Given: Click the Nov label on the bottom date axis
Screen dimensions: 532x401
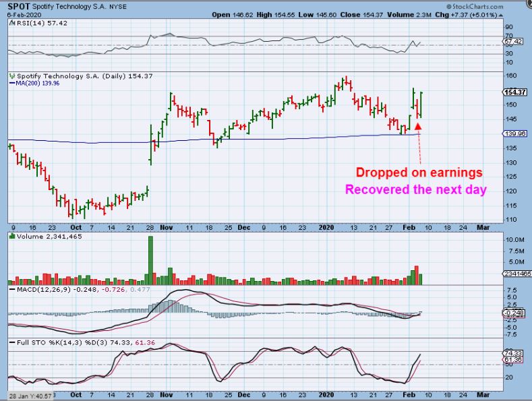Looking at the screenshot, I should tap(167, 395).
